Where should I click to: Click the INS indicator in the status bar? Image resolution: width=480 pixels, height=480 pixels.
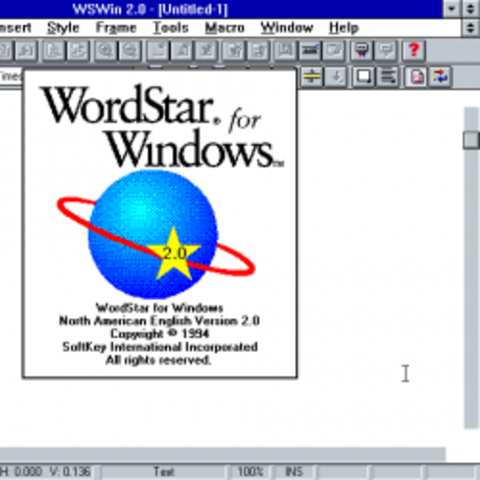click(294, 472)
